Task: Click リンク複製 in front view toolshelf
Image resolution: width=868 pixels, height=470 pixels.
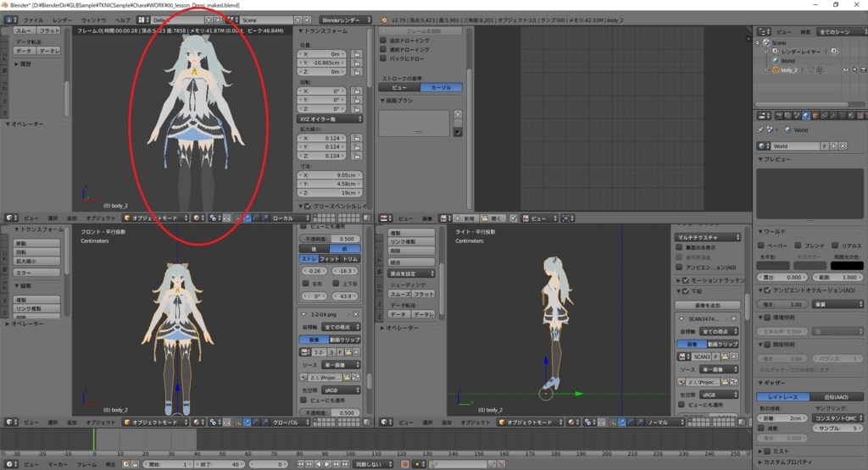Action: tap(36, 308)
